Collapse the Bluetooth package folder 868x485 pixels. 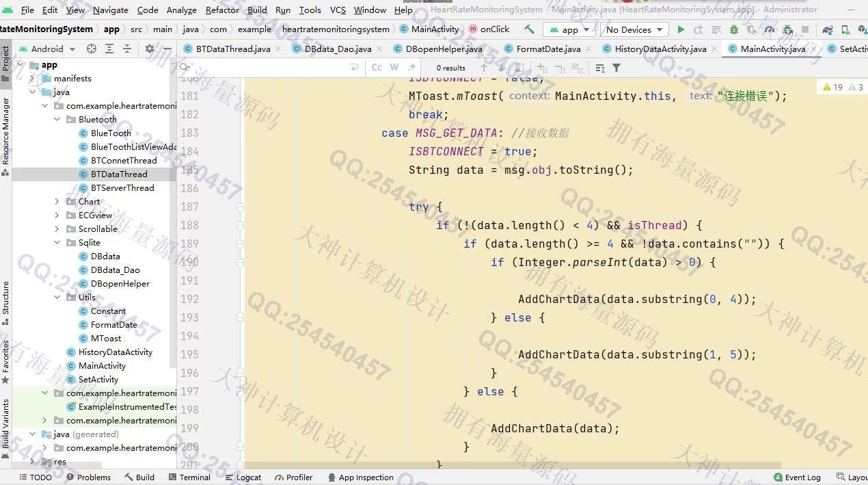point(57,119)
